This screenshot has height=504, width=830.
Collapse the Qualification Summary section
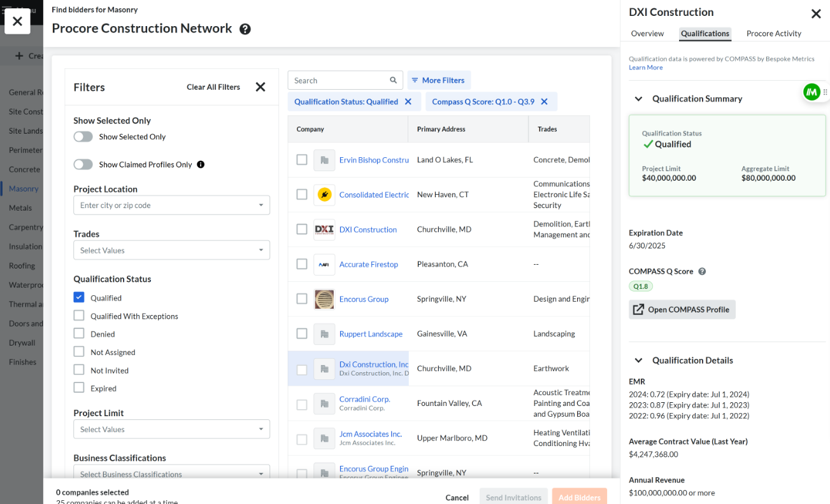pyautogui.click(x=638, y=99)
